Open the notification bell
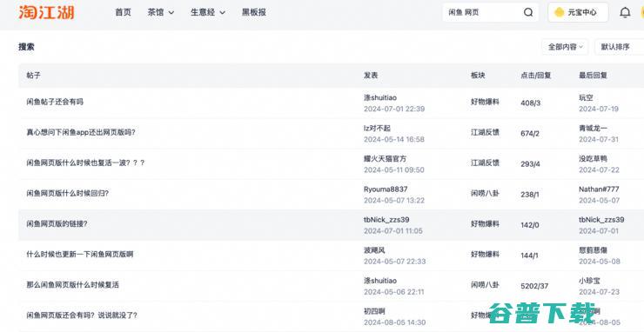This screenshot has height=332, width=644. 625,12
